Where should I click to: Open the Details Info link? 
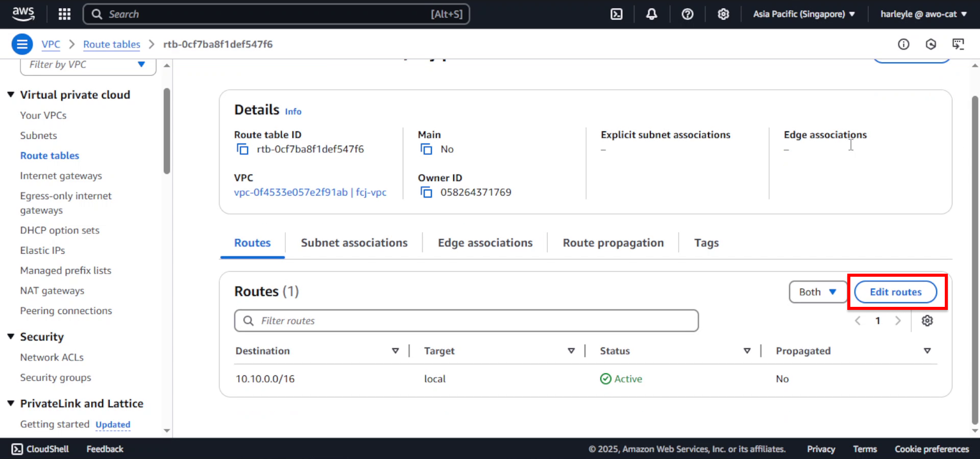click(x=293, y=111)
